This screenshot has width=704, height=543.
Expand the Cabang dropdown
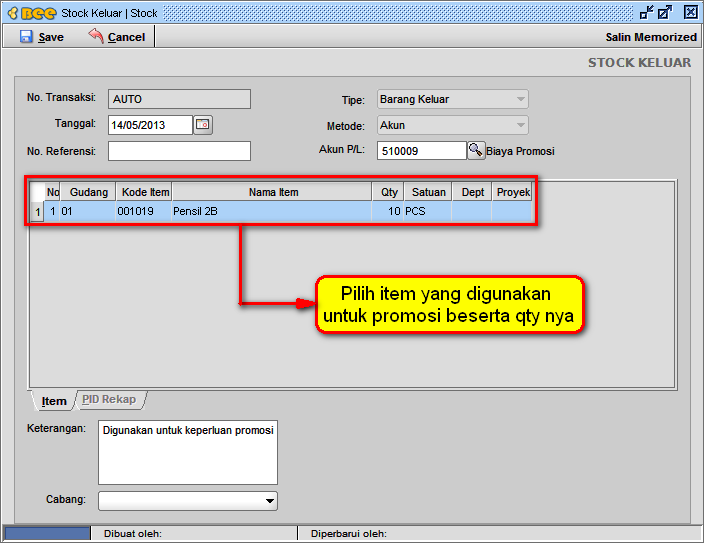click(269, 501)
